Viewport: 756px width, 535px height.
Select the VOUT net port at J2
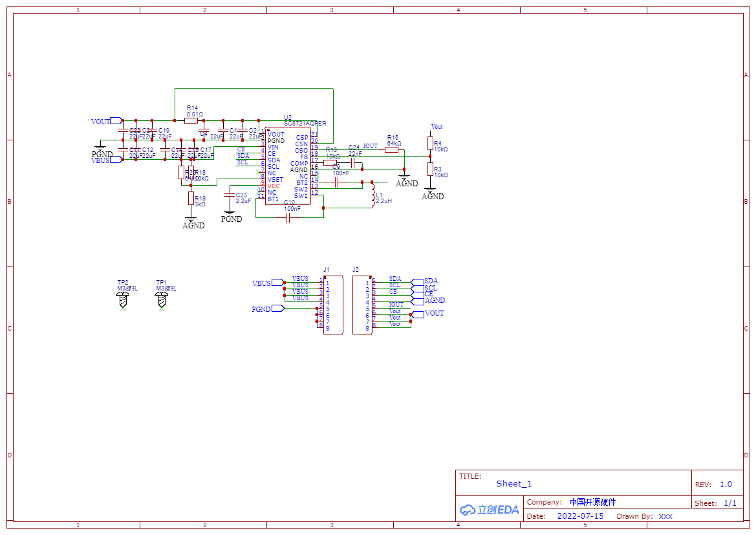(417, 314)
